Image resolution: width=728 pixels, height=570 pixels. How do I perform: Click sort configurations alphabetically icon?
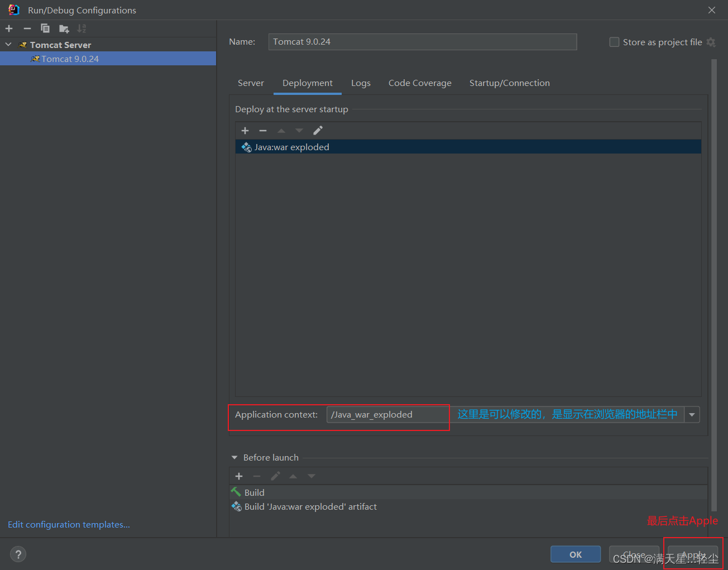82,28
